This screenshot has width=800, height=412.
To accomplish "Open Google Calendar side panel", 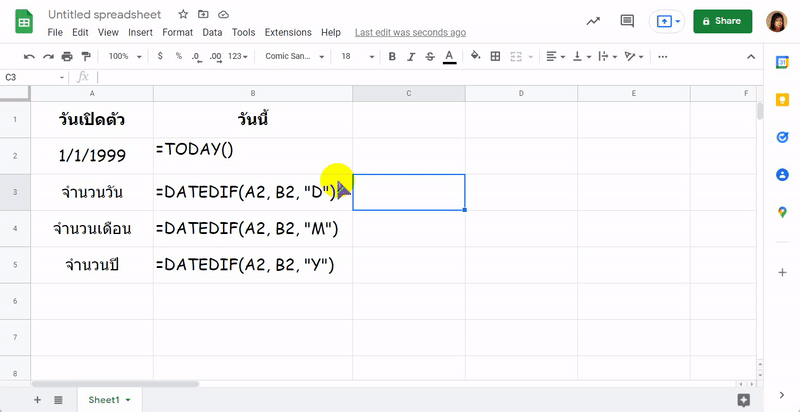I will [782, 62].
